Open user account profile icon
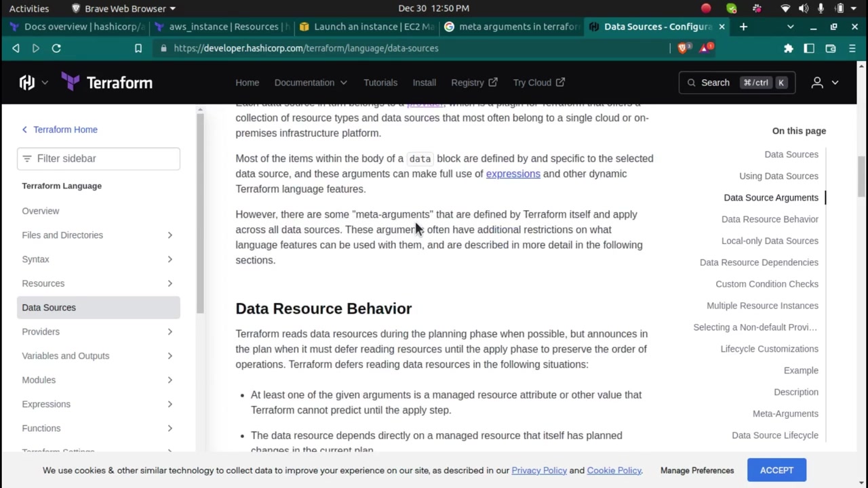Image resolution: width=868 pixels, height=488 pixels. [x=817, y=83]
